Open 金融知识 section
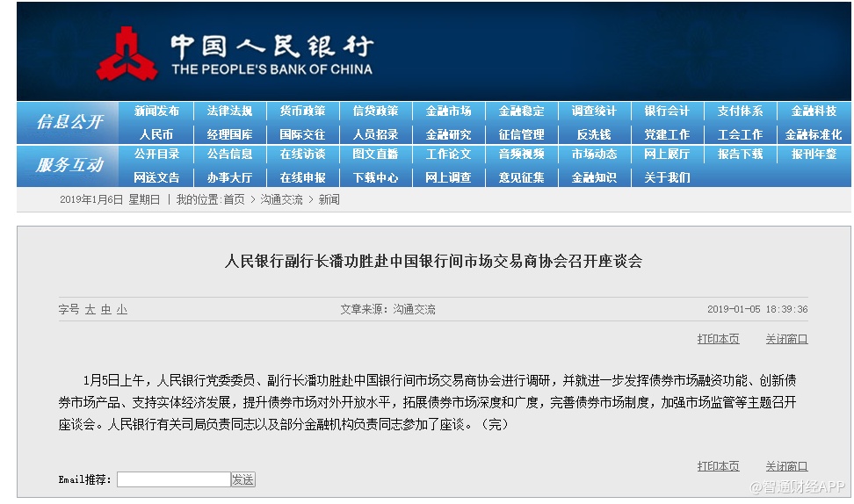Screen dimensions: 854x504 594,177
